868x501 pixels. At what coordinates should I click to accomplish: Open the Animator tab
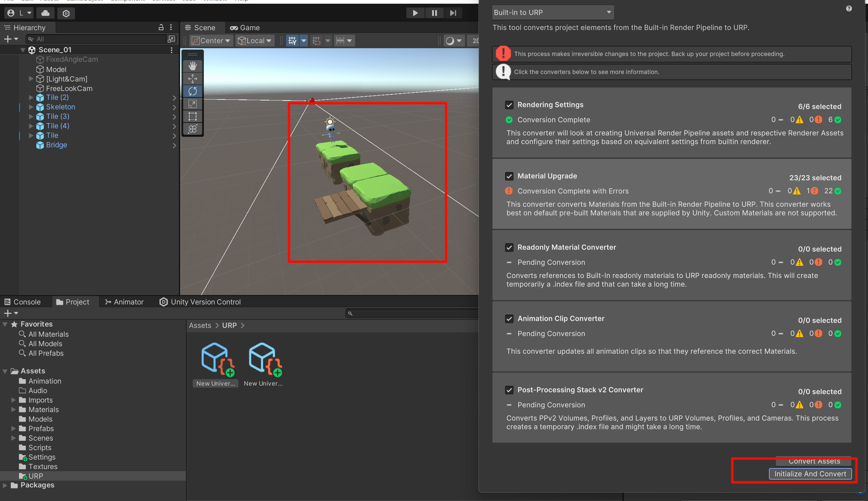point(124,302)
